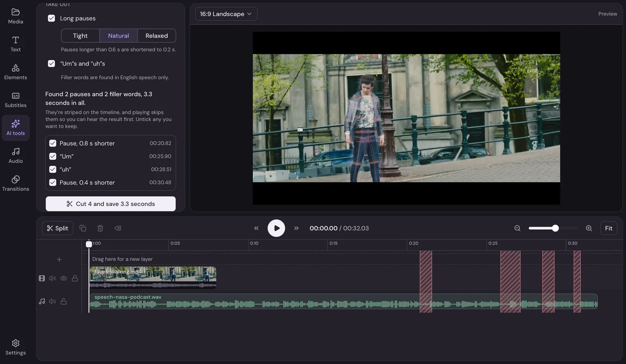
Task: Open the Text panel
Action: pyautogui.click(x=16, y=44)
